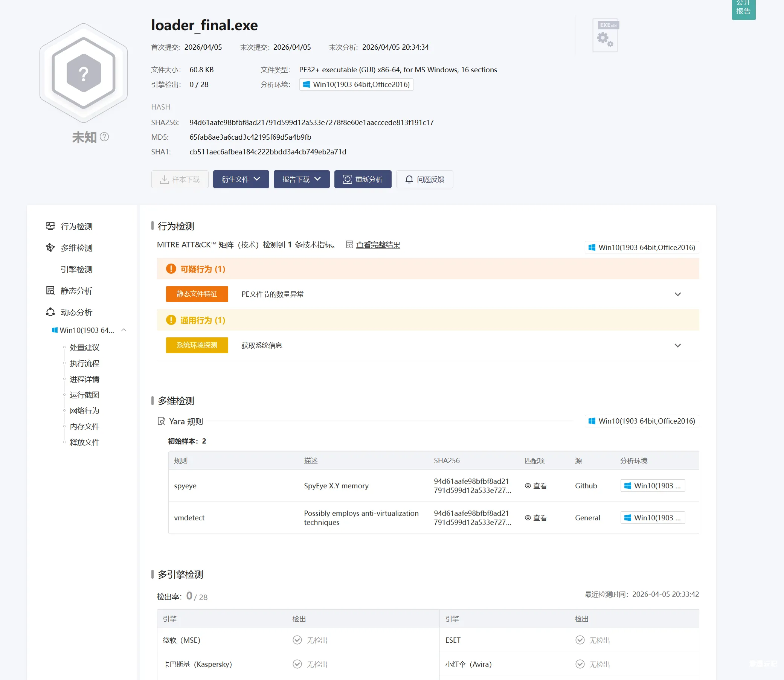Click the EXE x64 file type icon

605,35
